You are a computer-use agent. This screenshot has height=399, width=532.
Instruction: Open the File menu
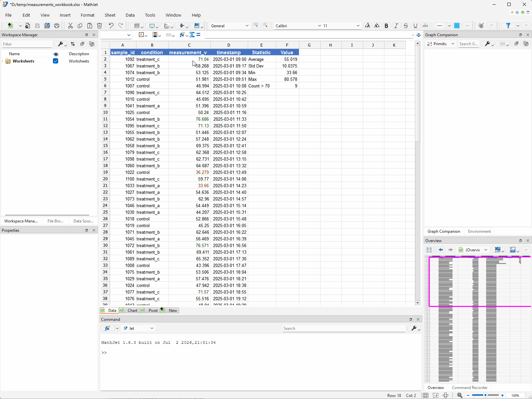[x=9, y=15]
